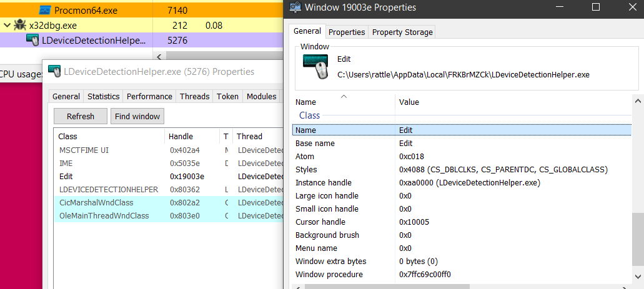Select the Edit window row
644x289 pixels.
pyautogui.click(x=169, y=177)
